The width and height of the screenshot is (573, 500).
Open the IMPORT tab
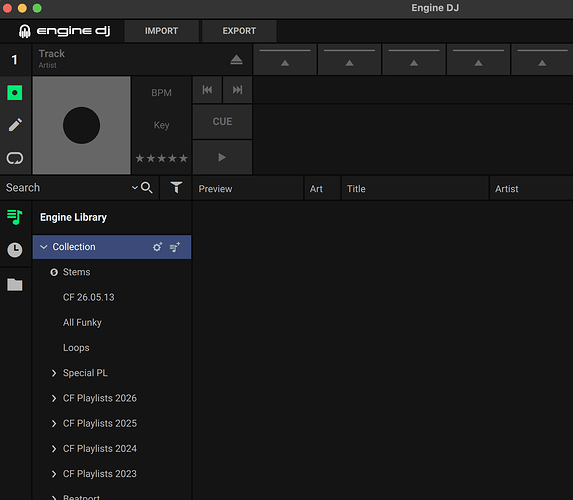(162, 31)
